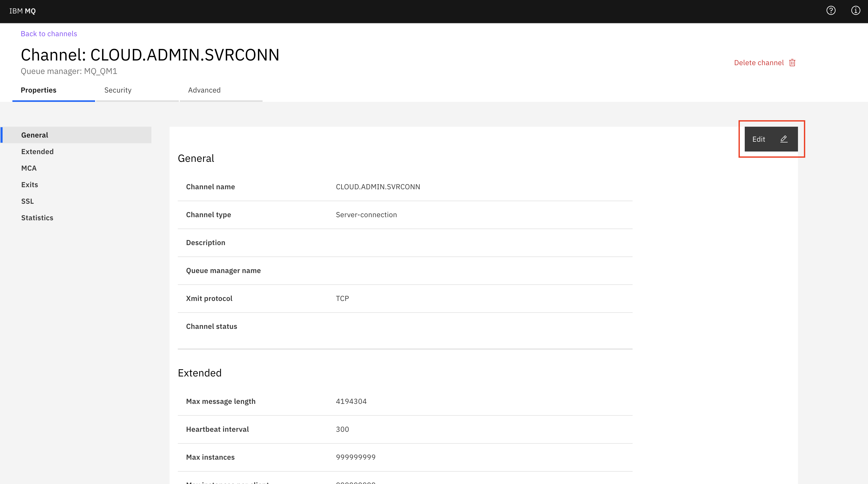
Task: Go back to channels
Action: point(49,34)
